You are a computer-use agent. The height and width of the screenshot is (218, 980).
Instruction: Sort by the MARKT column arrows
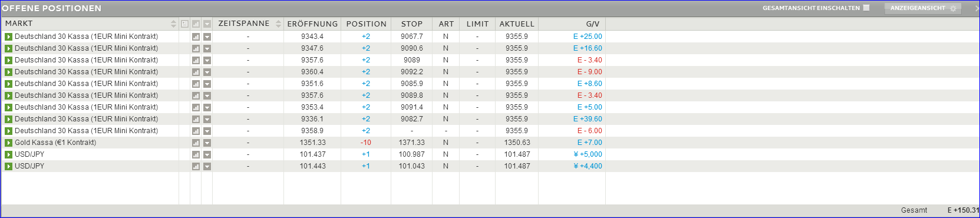click(173, 24)
